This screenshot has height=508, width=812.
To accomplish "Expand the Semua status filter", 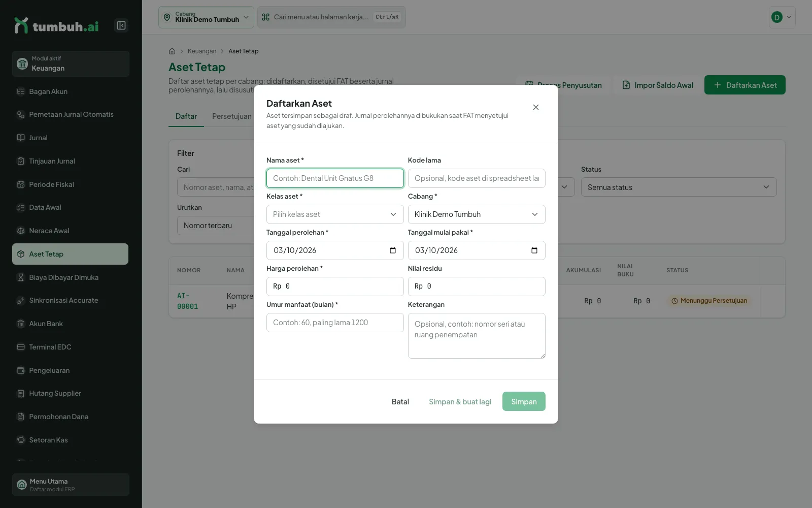I will click(679, 187).
